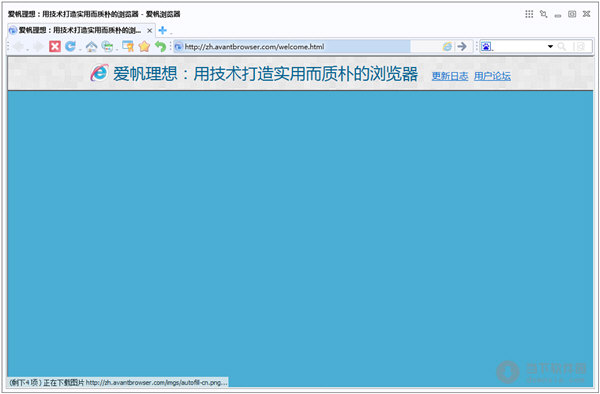This screenshot has width=600, height=394.
Task: Open the back button history dropdown
Action: point(28,50)
